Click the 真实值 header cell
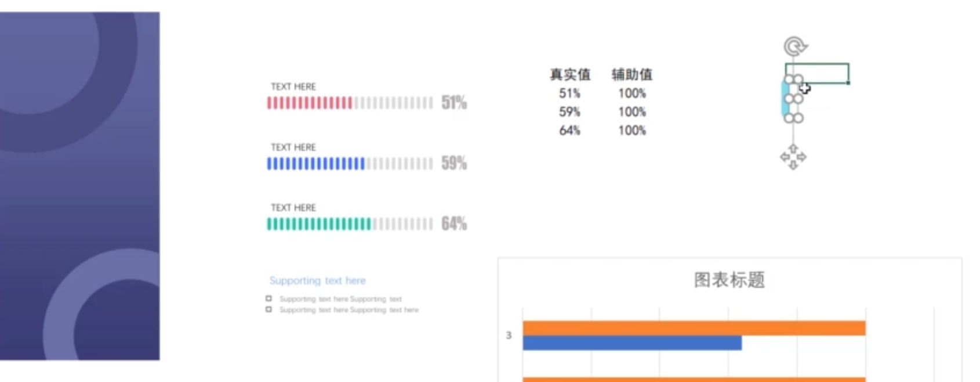980x382 pixels. point(569,74)
